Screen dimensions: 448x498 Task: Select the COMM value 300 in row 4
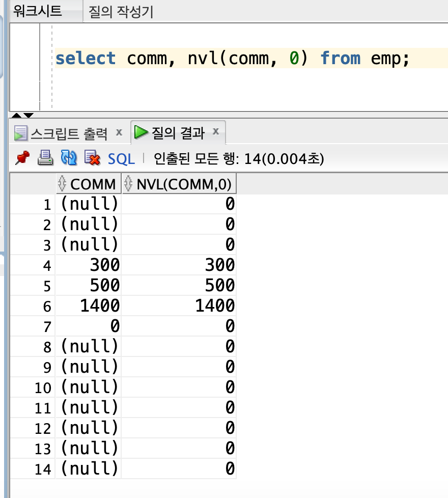point(89,265)
